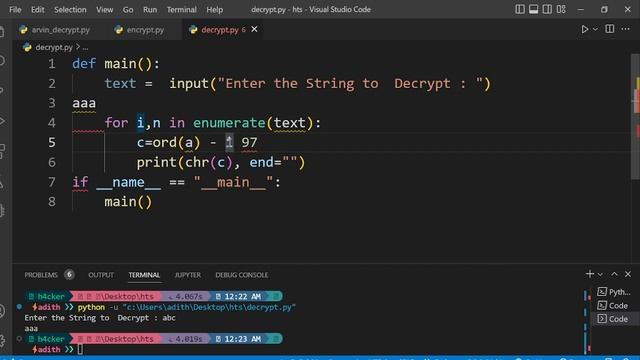Click line number 3 in the gutter

pyautogui.click(x=51, y=103)
